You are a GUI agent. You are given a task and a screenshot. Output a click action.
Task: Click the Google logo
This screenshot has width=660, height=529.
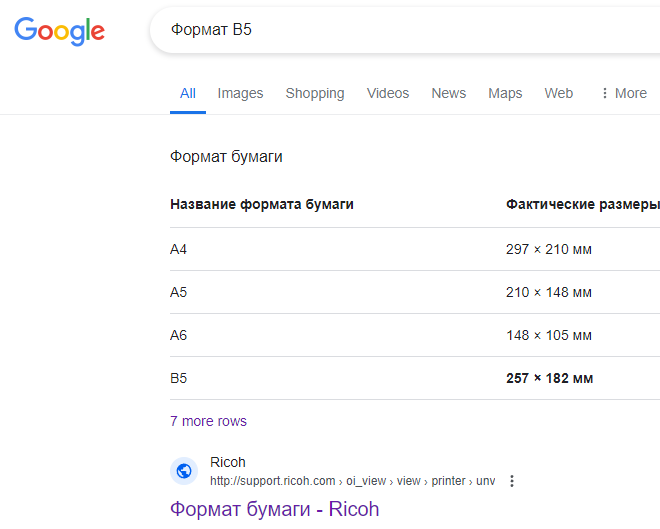tap(59, 32)
